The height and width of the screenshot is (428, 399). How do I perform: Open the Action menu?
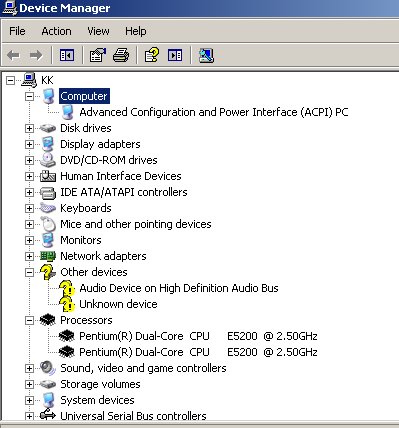coord(56,31)
